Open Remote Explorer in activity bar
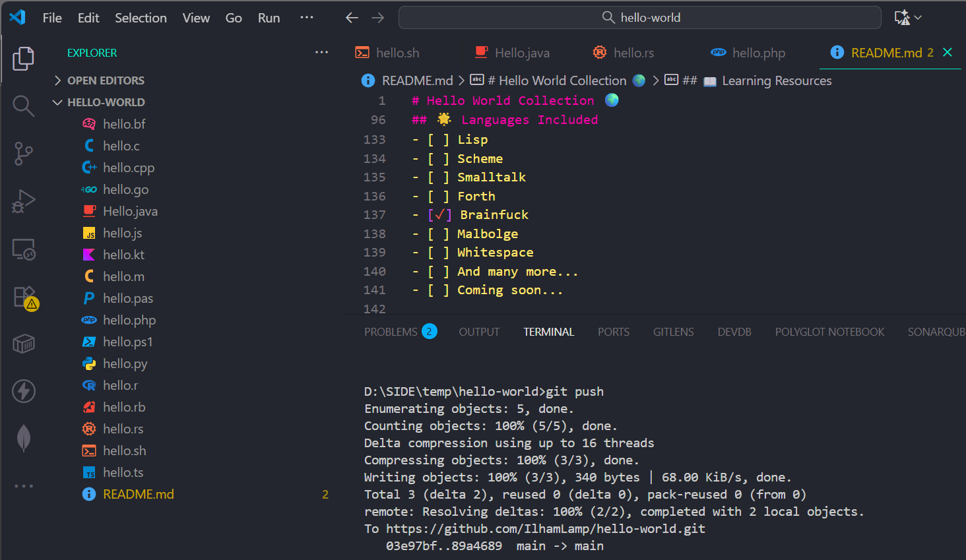Viewport: 966px width, 560px height. click(23, 249)
